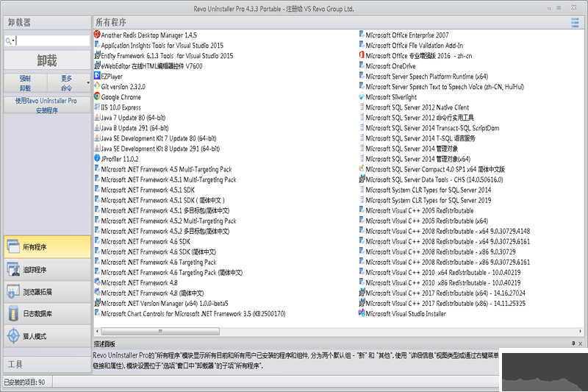
Task: Select Microsoft Office Enterprise 2007
Action: click(x=404, y=35)
